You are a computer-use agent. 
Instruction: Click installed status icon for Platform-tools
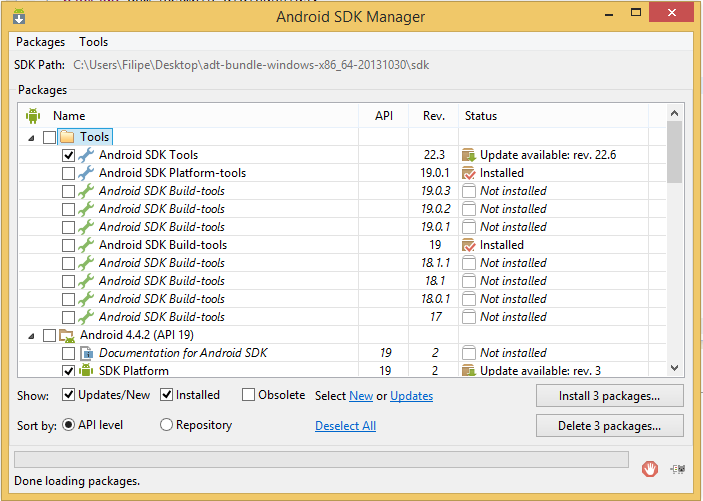469,173
